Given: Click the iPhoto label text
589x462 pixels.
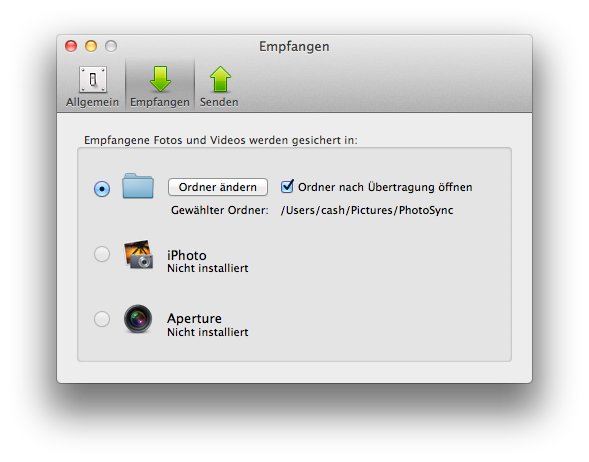Looking at the screenshot, I should coord(187,255).
